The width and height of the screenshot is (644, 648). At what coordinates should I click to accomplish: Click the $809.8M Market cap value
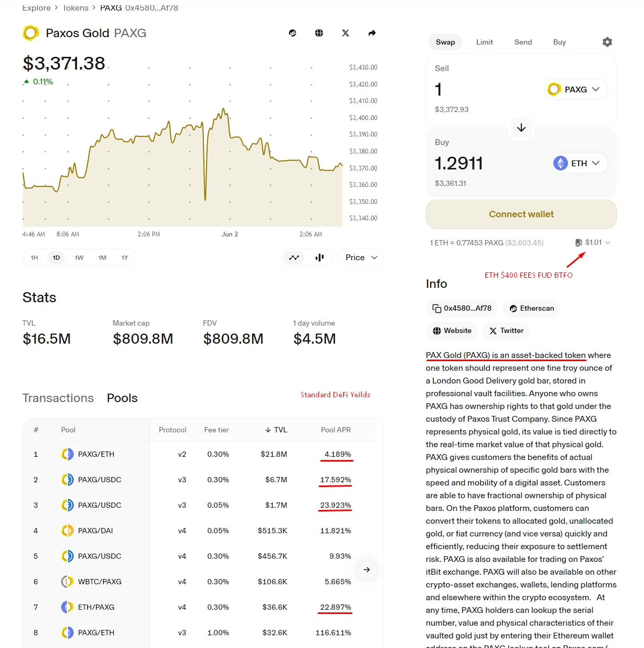coord(143,339)
